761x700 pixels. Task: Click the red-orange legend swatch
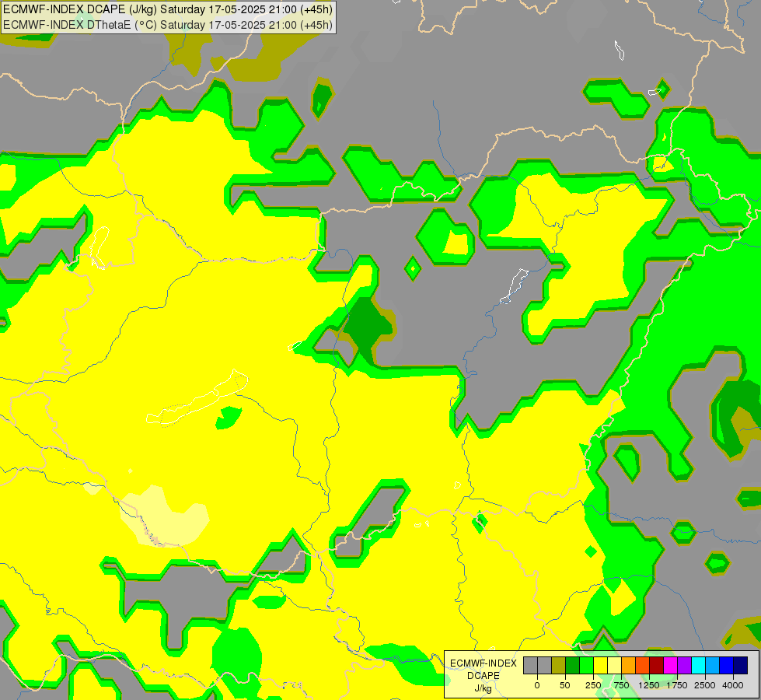point(643,665)
